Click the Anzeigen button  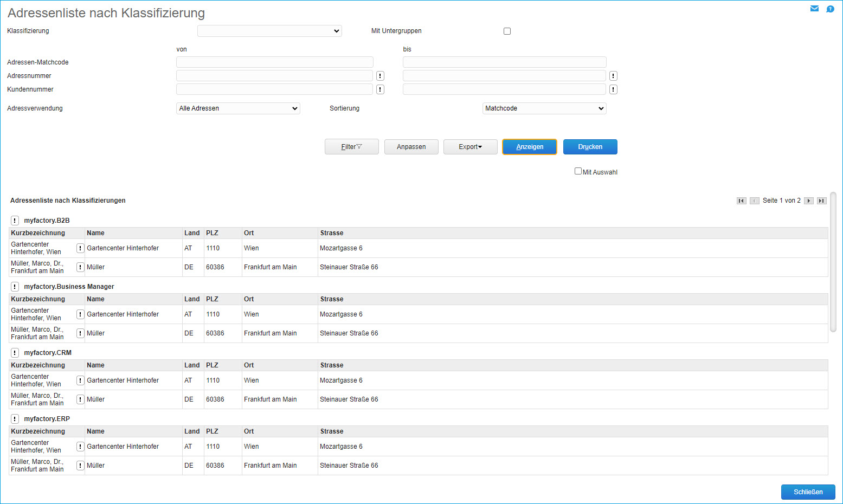(530, 147)
